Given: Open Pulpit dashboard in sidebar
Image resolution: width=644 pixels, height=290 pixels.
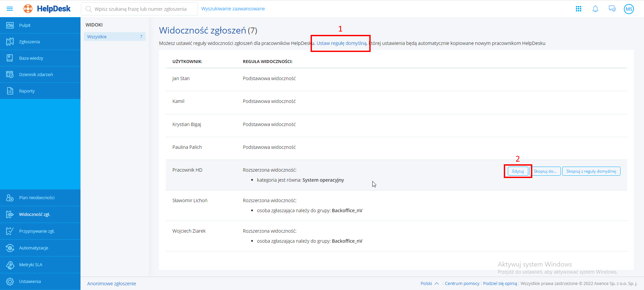Looking at the screenshot, I should click(25, 25).
